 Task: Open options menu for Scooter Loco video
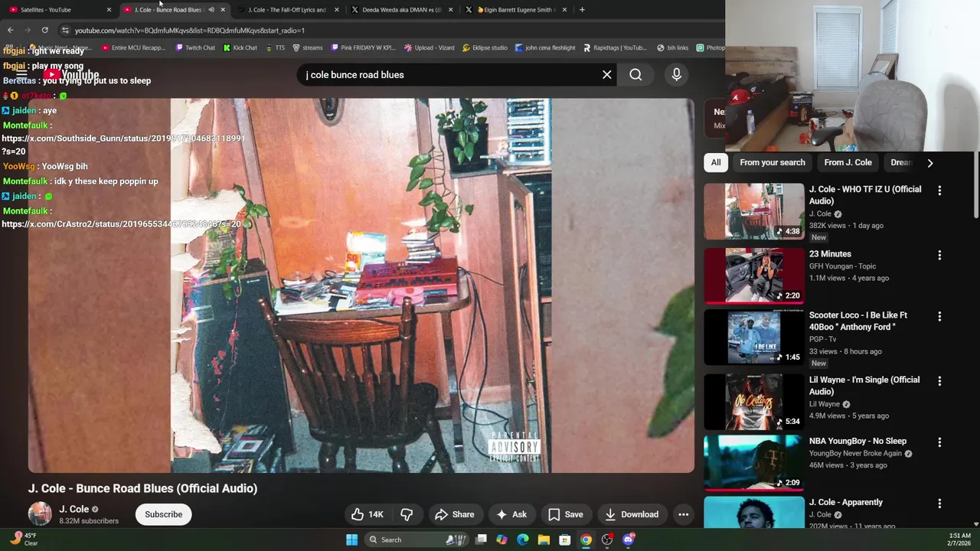939,316
